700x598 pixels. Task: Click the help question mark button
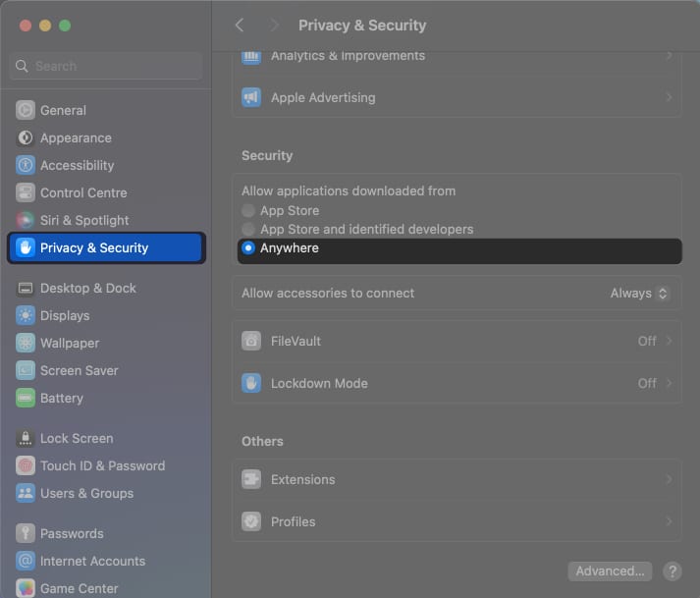(673, 571)
